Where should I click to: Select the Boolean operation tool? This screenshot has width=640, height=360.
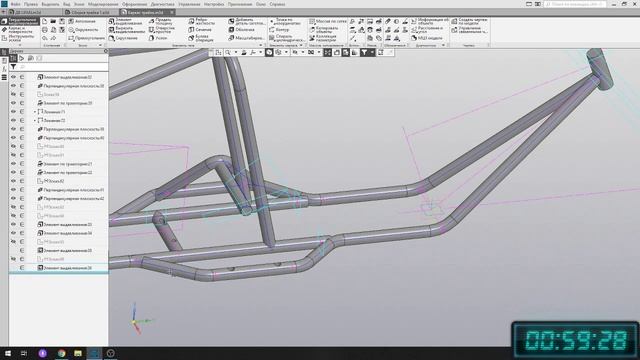tap(201, 38)
